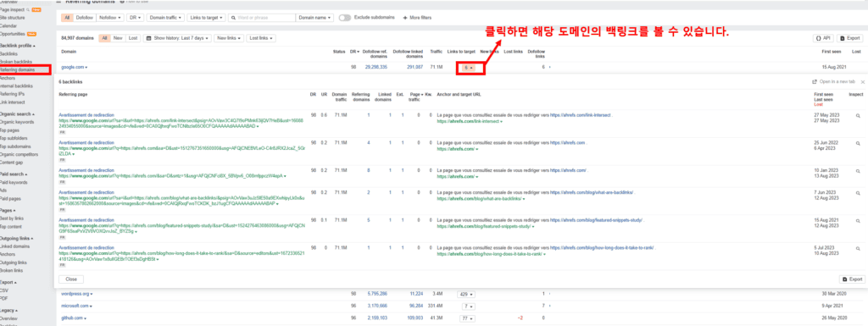868x326 pixels.
Task: Open the Domain traffic filter dropdown
Action: (x=165, y=18)
